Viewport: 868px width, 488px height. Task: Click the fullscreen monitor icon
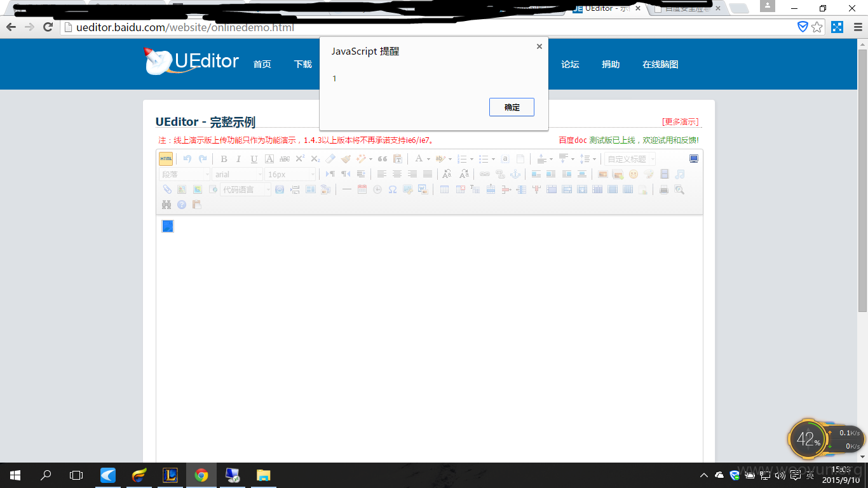[694, 159]
